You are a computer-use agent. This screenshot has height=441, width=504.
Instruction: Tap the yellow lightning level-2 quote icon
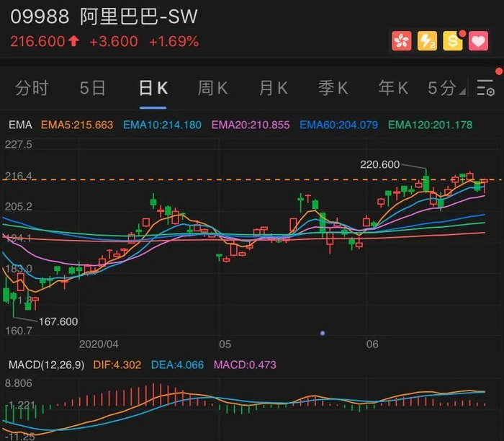point(427,41)
